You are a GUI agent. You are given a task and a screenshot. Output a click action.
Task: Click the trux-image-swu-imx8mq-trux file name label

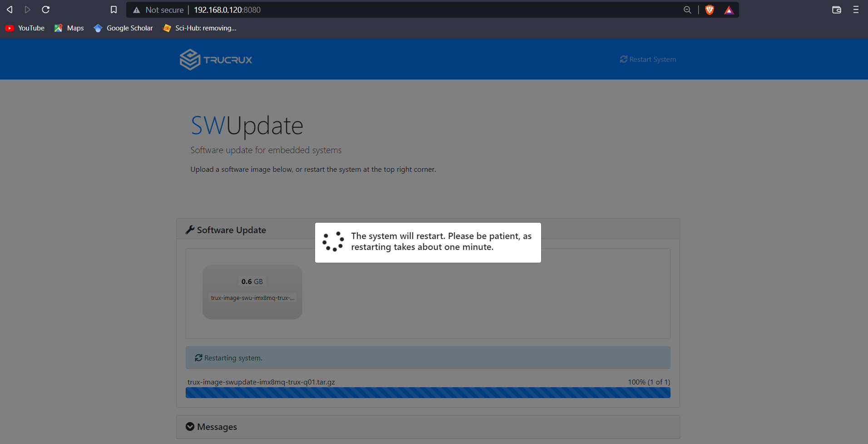252,298
